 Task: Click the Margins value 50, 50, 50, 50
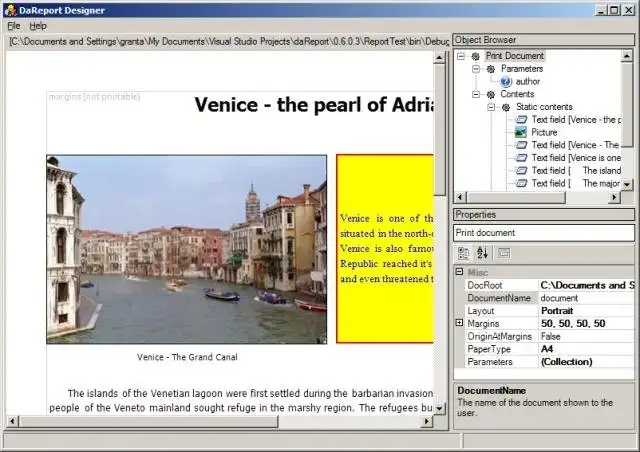tap(587, 323)
